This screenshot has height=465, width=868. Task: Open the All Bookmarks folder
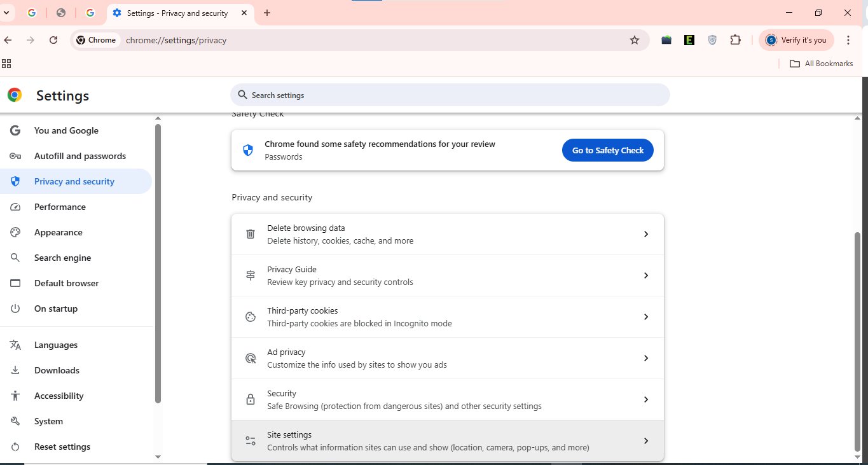click(821, 64)
